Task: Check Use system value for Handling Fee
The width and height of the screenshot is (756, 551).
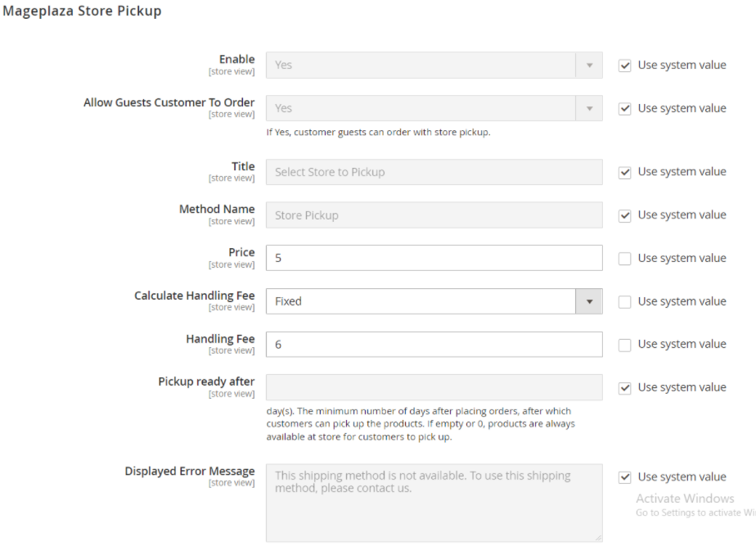Action: click(625, 345)
